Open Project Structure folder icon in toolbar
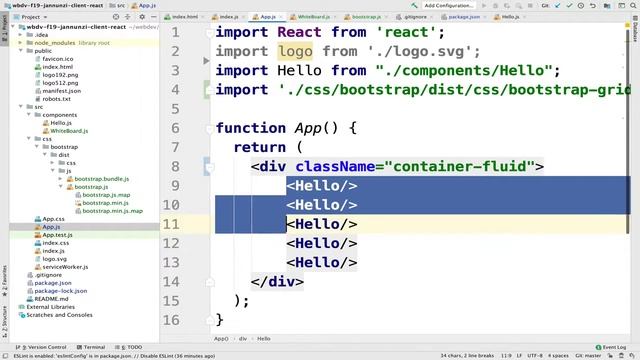This screenshot has height=360, width=640. tap(607, 6)
